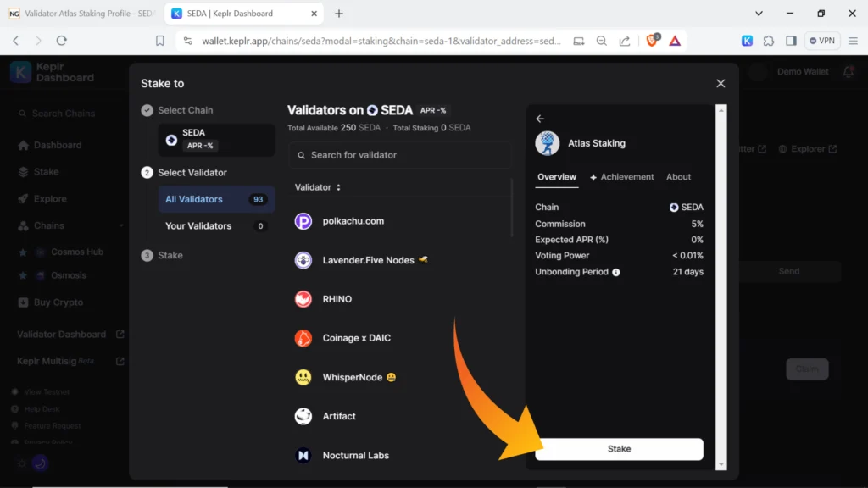Close the Stake to modal
The width and height of the screenshot is (868, 488).
[x=721, y=83]
